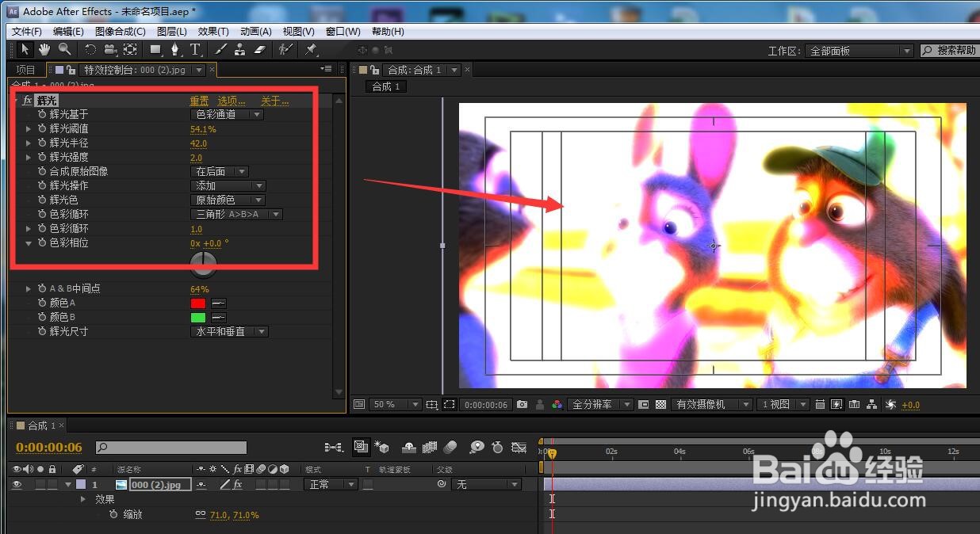Click the 辉光阈值 value 54.1%
Viewport: 980px width, 534px height.
point(203,128)
